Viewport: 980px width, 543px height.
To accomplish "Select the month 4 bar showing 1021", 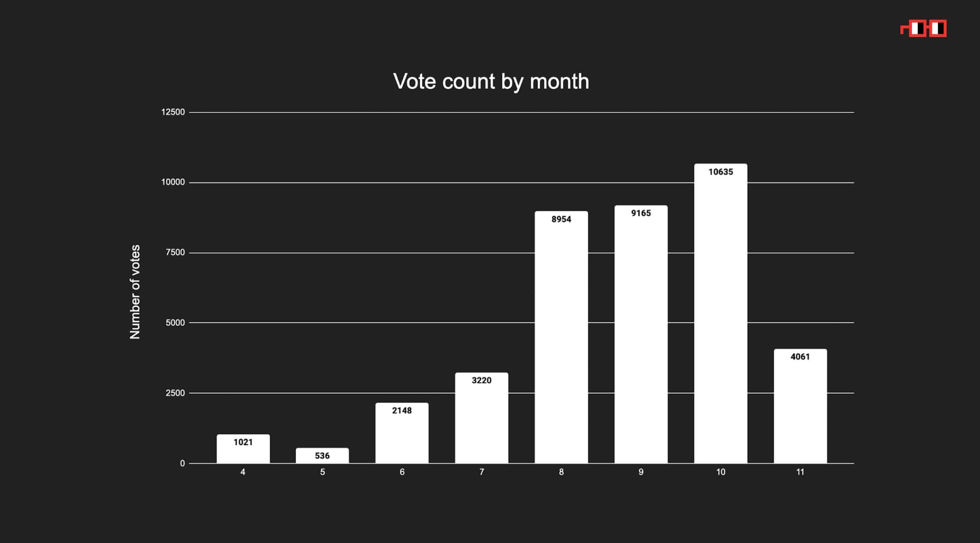I will pyautogui.click(x=243, y=450).
